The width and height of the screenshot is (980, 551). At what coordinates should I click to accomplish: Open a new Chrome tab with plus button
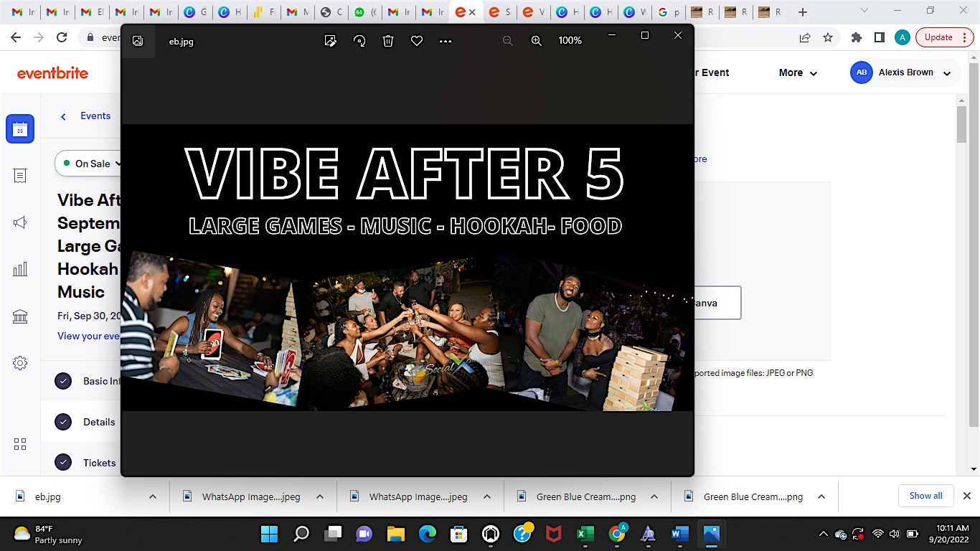click(803, 12)
